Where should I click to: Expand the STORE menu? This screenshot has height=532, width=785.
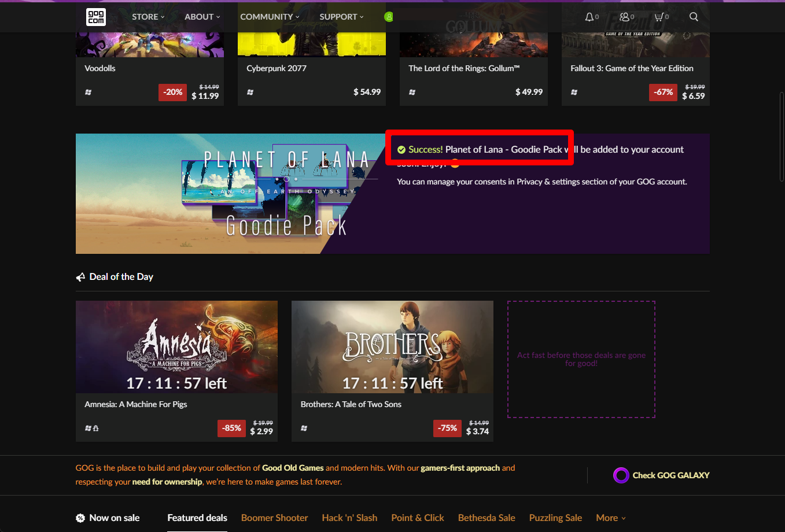click(x=148, y=17)
